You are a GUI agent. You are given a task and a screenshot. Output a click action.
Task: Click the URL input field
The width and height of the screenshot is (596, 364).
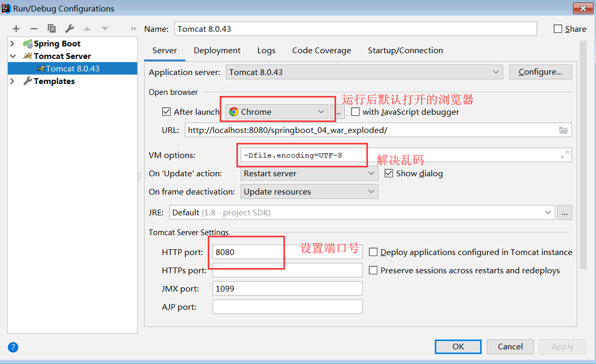coord(378,130)
